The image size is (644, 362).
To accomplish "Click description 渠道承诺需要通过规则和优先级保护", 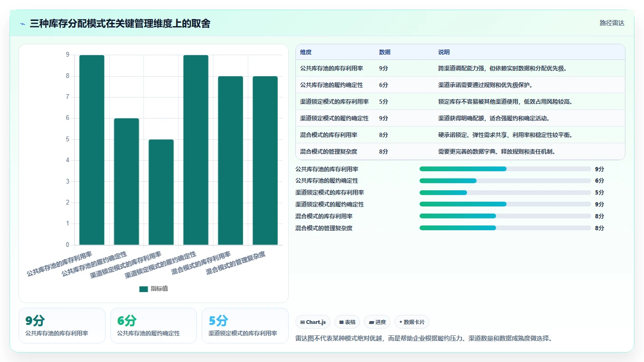I will coord(485,85).
